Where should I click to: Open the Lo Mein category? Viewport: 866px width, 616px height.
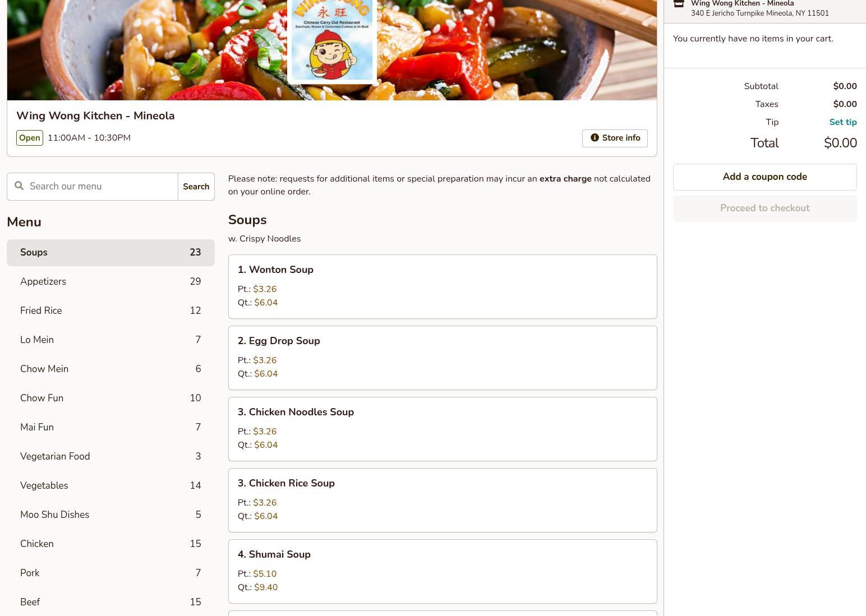coord(110,340)
